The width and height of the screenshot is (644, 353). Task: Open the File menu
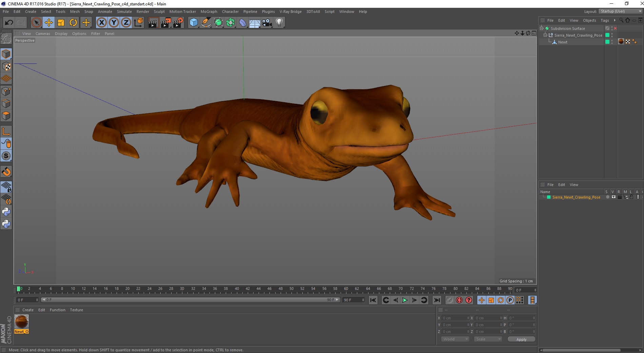click(6, 12)
